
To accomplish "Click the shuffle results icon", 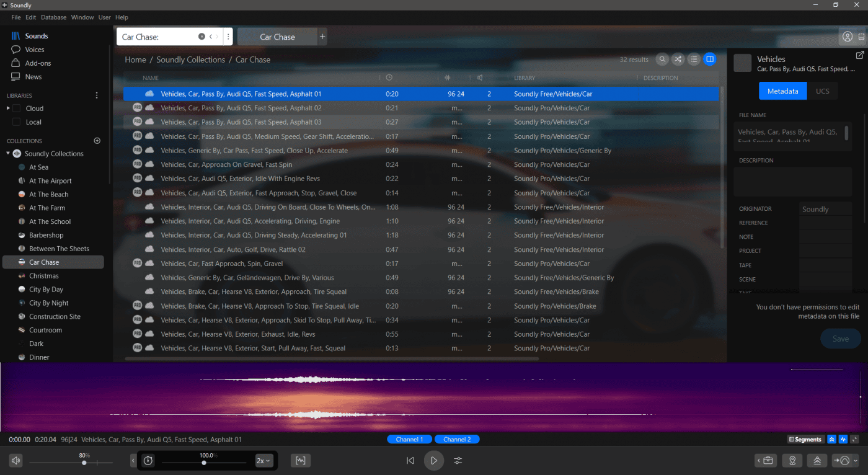I will tap(678, 60).
